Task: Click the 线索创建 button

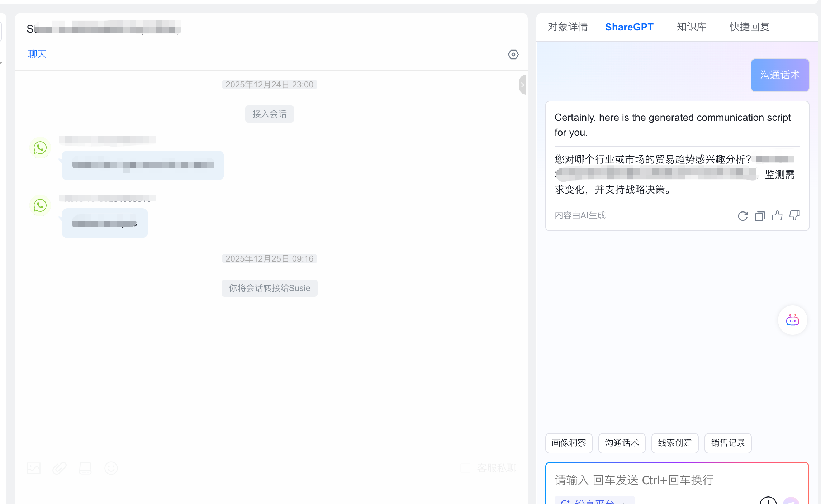Action: pos(675,443)
